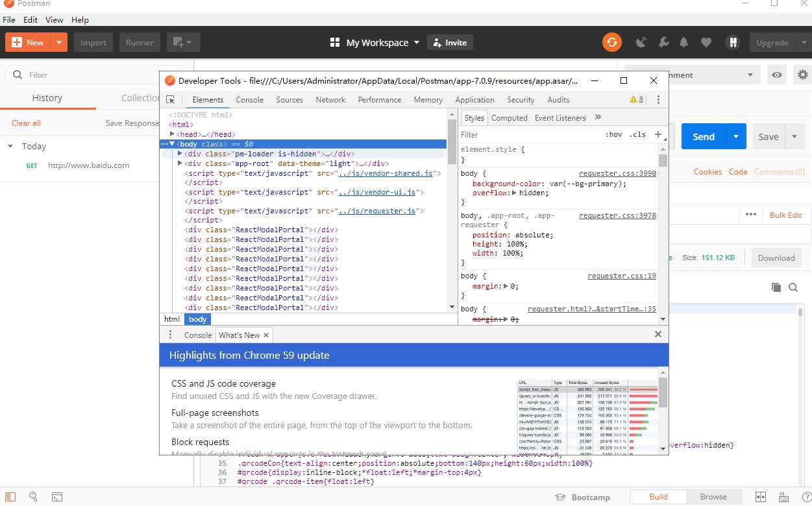The height and width of the screenshot is (506, 812).
Task: Toggle the sidebar icon in status bar
Action: [x=10, y=497]
